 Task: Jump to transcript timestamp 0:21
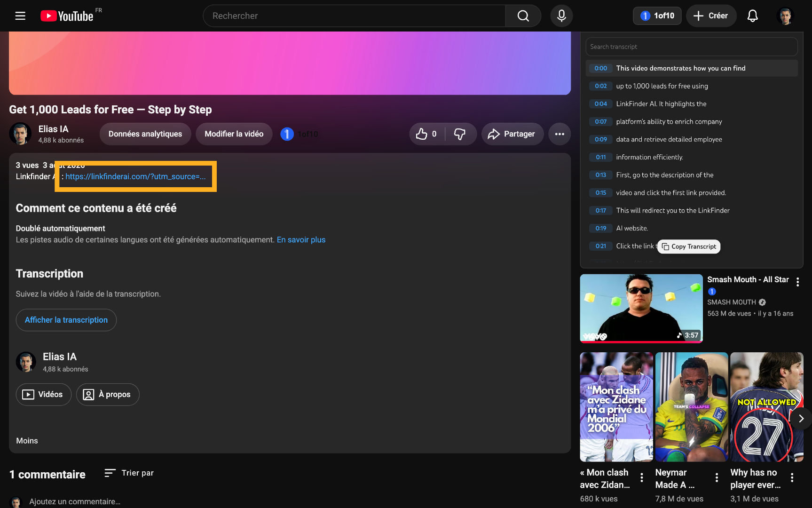pos(601,246)
